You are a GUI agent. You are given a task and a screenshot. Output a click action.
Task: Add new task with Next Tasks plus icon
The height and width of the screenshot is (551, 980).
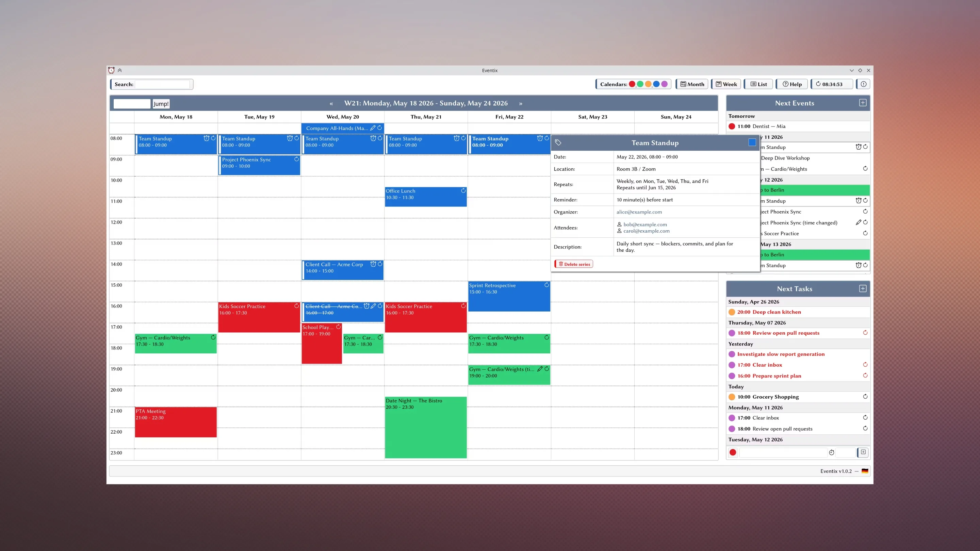click(863, 288)
